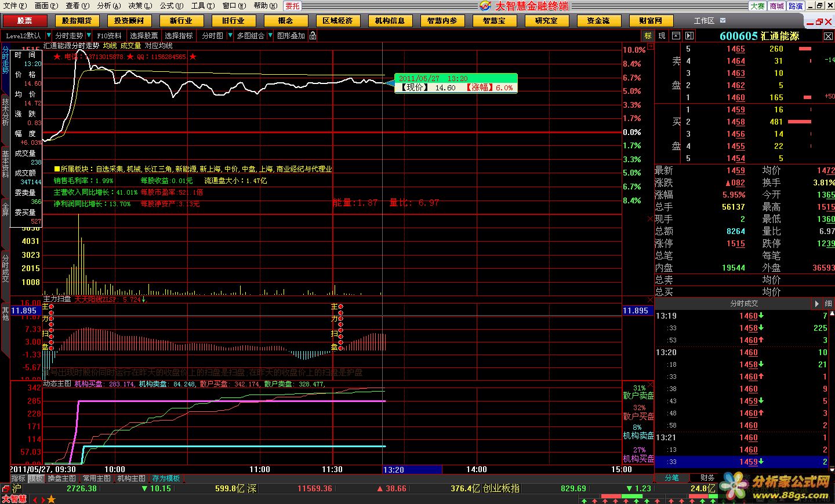
Task: Click the 智慧内参 button
Action: 442,20
